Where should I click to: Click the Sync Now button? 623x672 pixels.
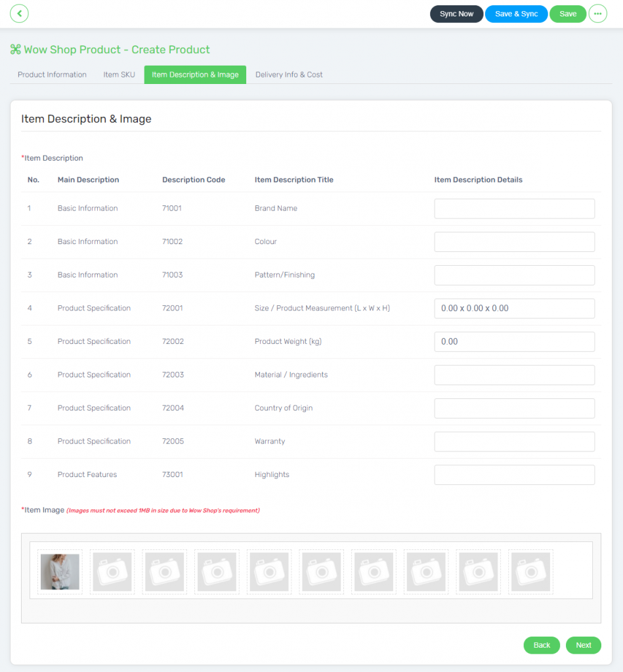pos(456,13)
